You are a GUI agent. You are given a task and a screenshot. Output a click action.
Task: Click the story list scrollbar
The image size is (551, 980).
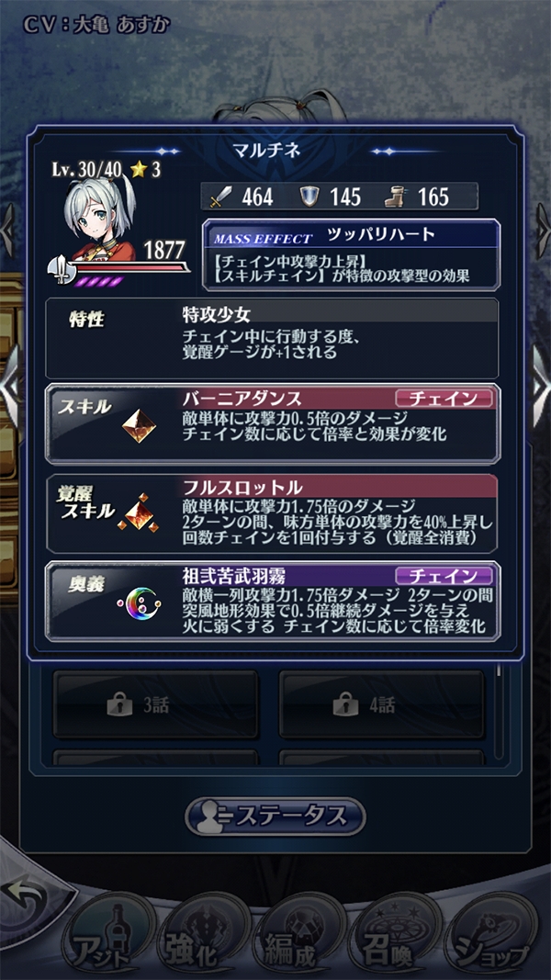499,711
